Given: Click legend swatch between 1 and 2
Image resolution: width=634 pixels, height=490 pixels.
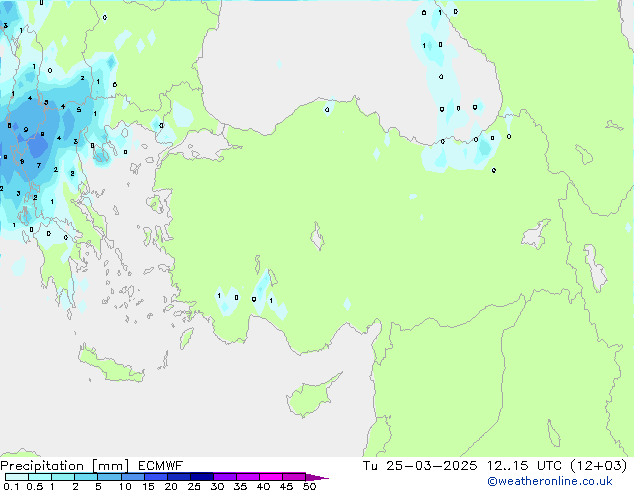Looking at the screenshot, I should pyautogui.click(x=63, y=477).
